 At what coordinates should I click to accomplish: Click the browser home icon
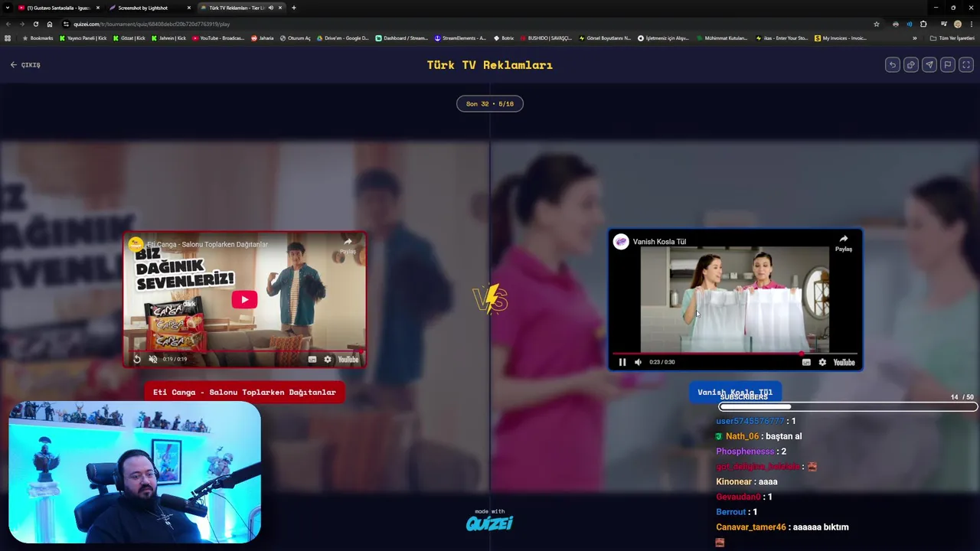click(50, 24)
